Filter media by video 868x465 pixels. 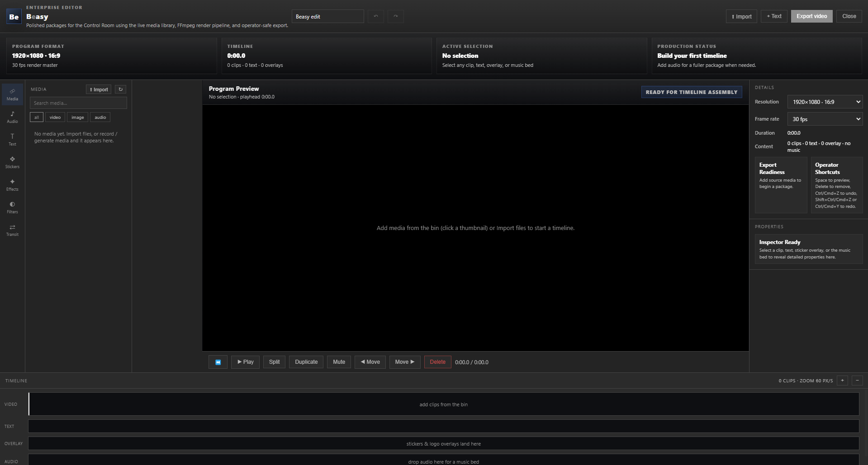[55, 117]
